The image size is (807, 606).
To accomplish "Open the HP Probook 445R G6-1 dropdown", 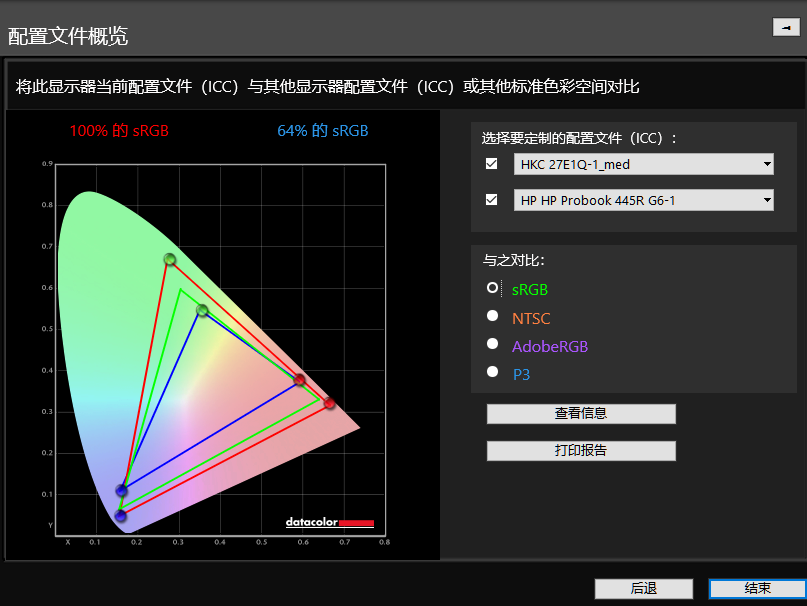I will [643, 200].
